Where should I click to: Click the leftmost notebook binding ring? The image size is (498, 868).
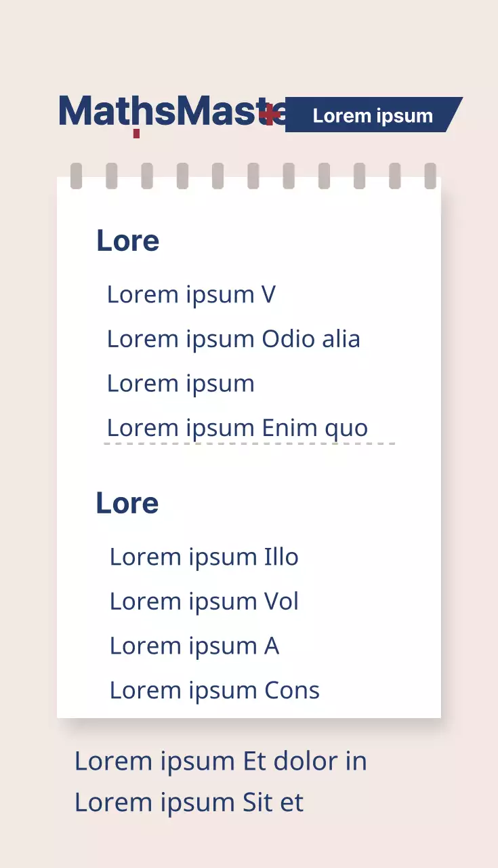coord(77,176)
